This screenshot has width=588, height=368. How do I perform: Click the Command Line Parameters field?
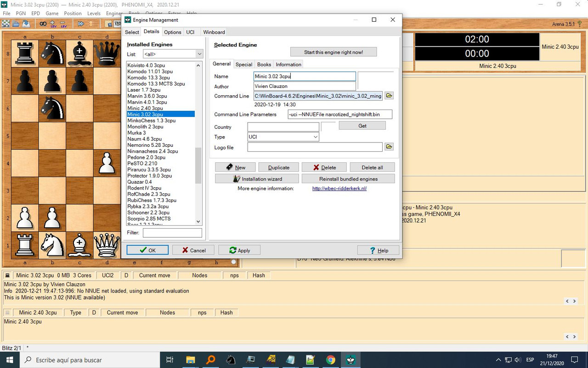(340, 114)
